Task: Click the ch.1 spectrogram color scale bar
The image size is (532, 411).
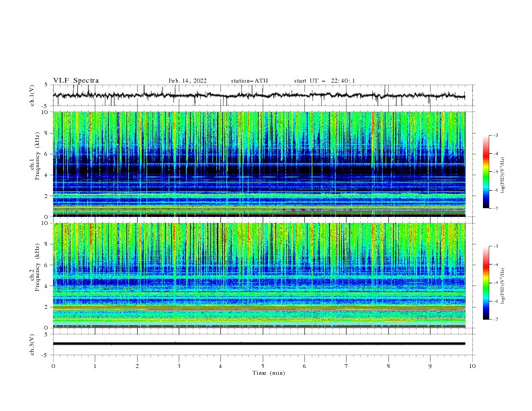Action: pos(486,172)
